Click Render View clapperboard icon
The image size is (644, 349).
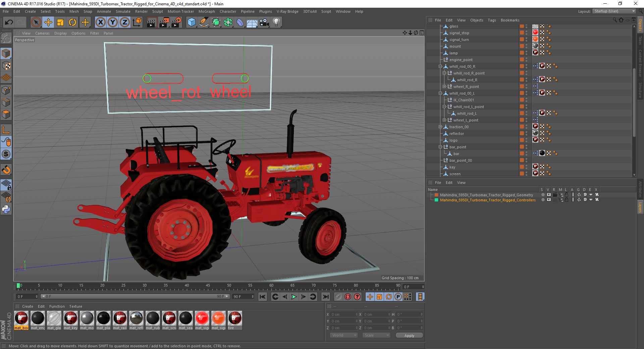point(152,22)
